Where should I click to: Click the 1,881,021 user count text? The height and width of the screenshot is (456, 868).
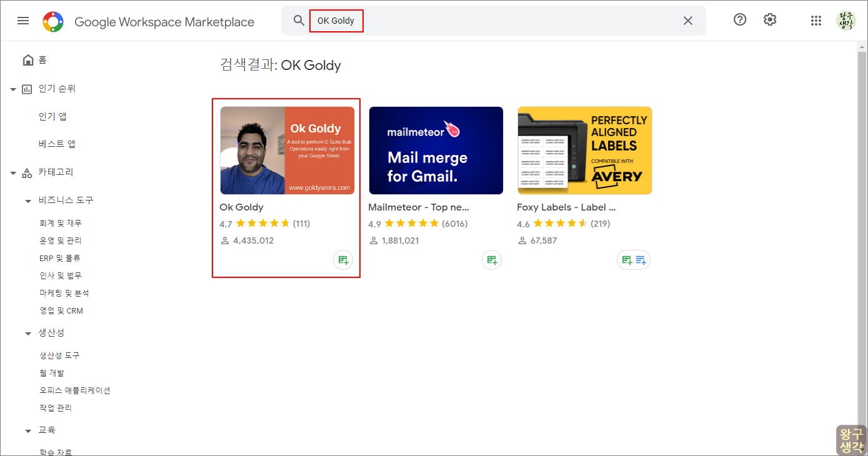401,240
